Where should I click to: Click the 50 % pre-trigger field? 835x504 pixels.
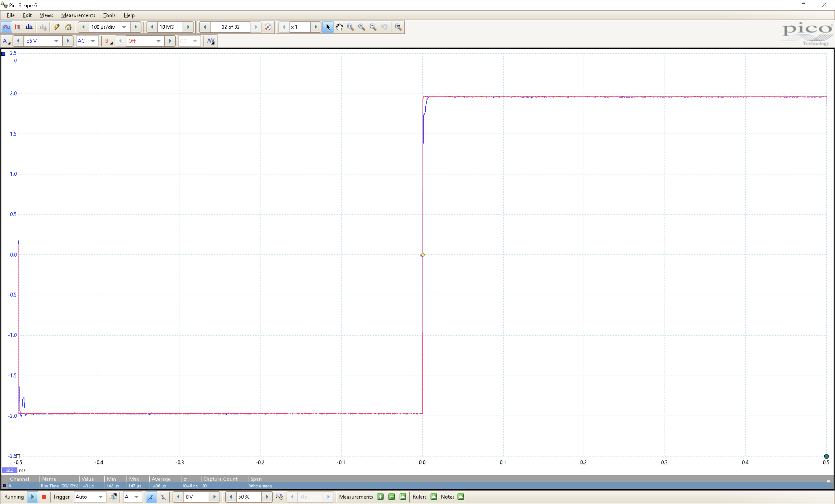[x=249, y=497]
